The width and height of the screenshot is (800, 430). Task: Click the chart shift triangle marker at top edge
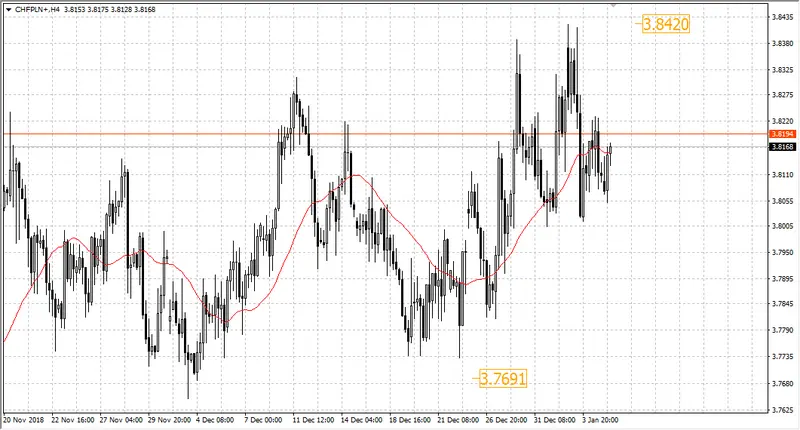(613, 5)
